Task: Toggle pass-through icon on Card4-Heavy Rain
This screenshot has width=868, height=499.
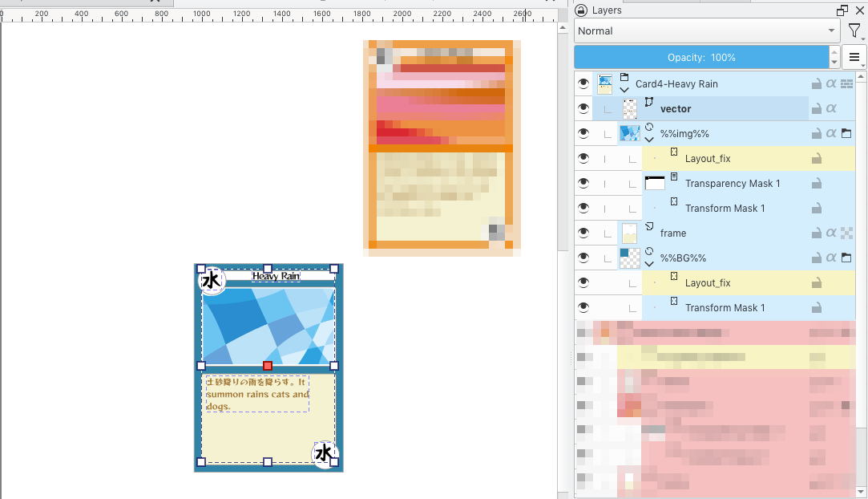Action: [x=846, y=83]
